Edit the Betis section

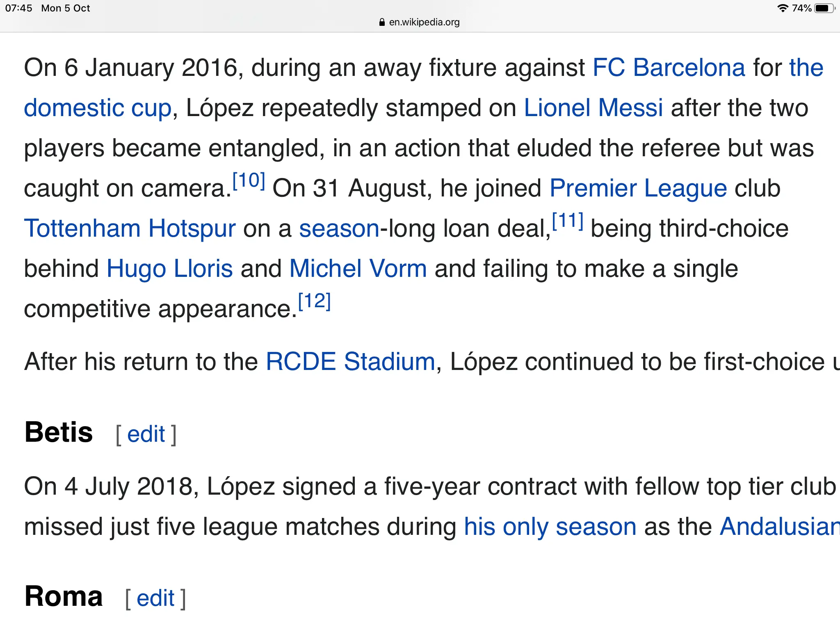(146, 434)
